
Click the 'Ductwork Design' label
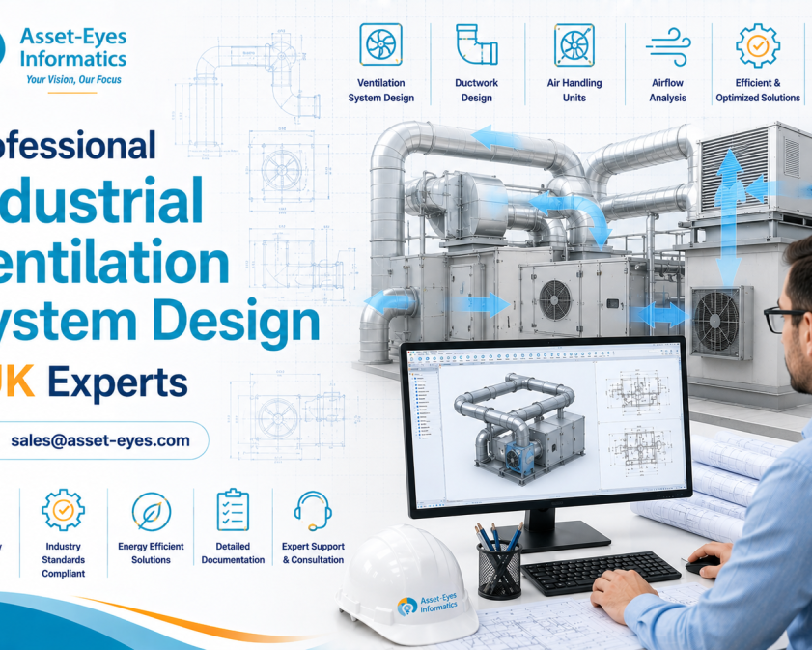pyautogui.click(x=476, y=90)
